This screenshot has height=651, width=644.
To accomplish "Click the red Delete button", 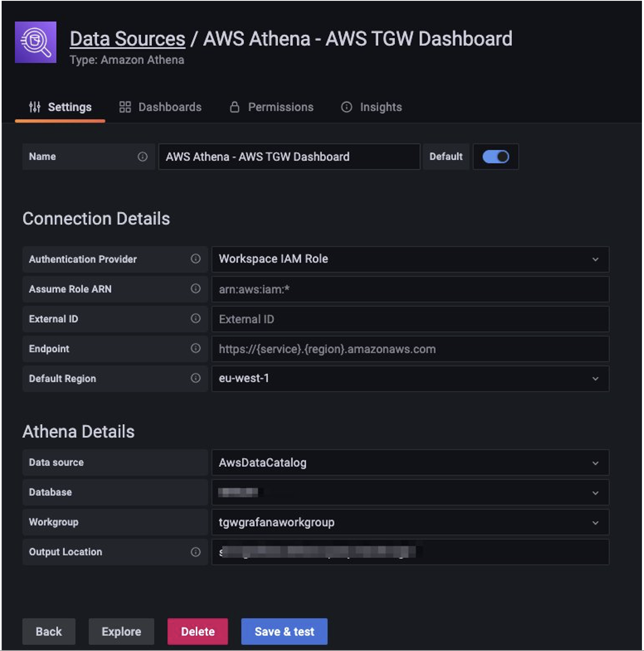I will (x=198, y=631).
